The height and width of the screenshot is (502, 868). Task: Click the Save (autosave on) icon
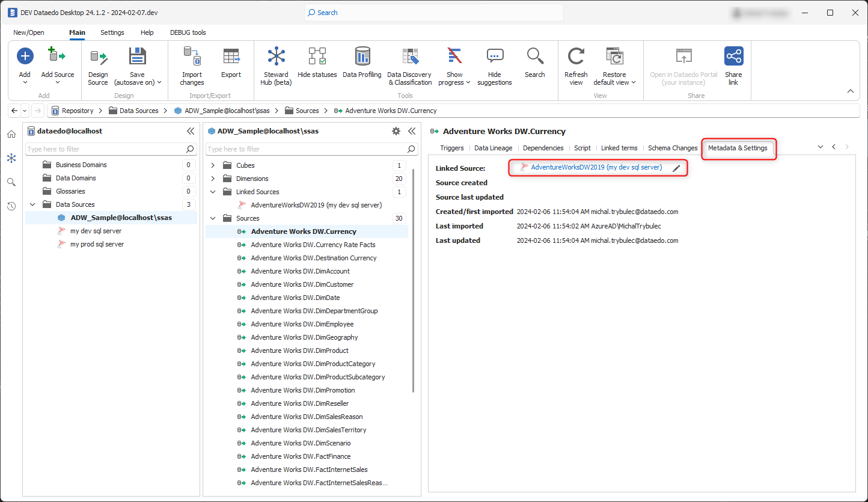click(x=138, y=57)
